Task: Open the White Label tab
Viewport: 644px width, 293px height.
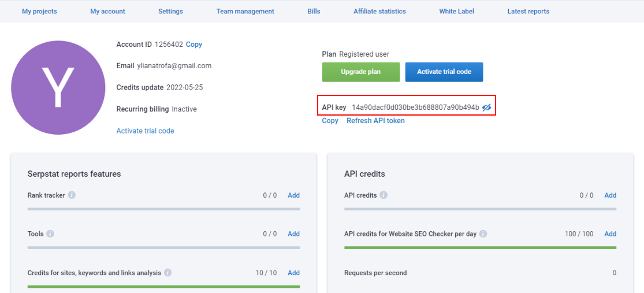Action: 457,12
